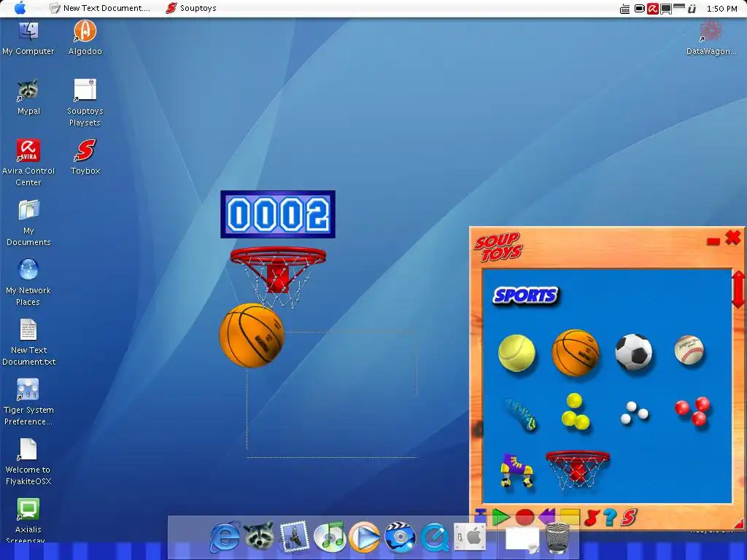The image size is (747, 560).
Task: Select the three yellow balls toy
Action: pyautogui.click(x=575, y=412)
